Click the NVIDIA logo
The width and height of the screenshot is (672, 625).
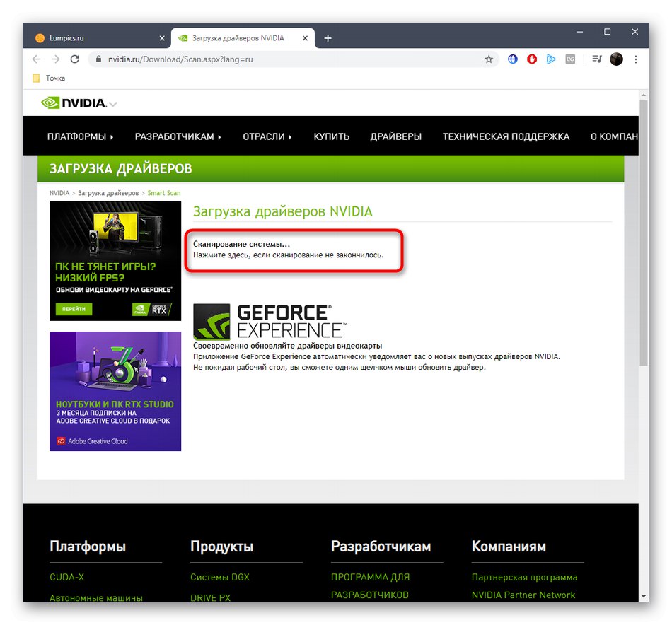[x=74, y=103]
